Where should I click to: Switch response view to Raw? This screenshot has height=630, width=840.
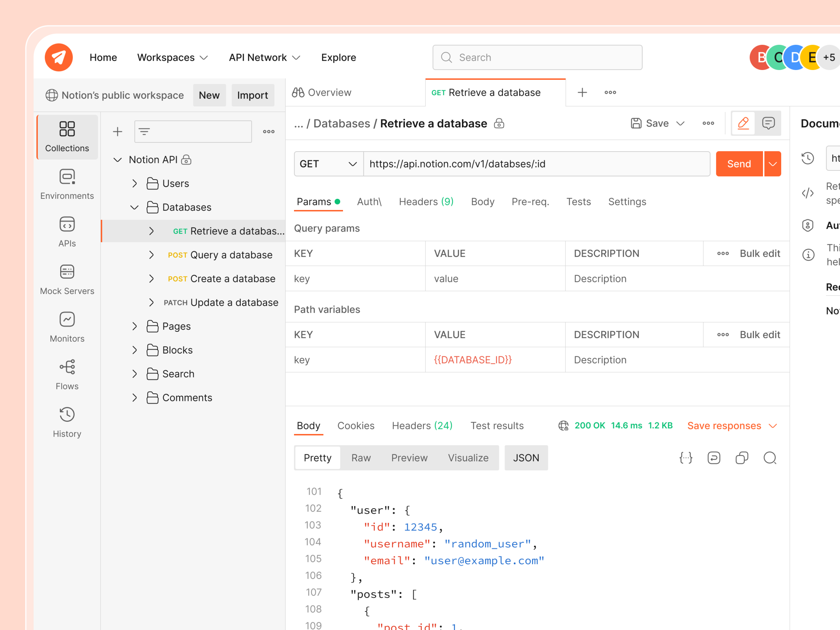point(360,458)
